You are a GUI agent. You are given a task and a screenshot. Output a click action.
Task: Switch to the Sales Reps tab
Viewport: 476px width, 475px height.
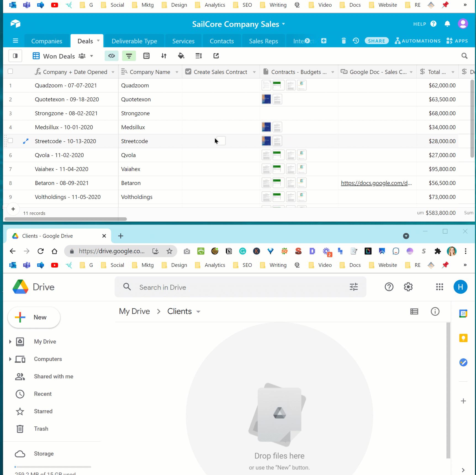click(x=263, y=41)
